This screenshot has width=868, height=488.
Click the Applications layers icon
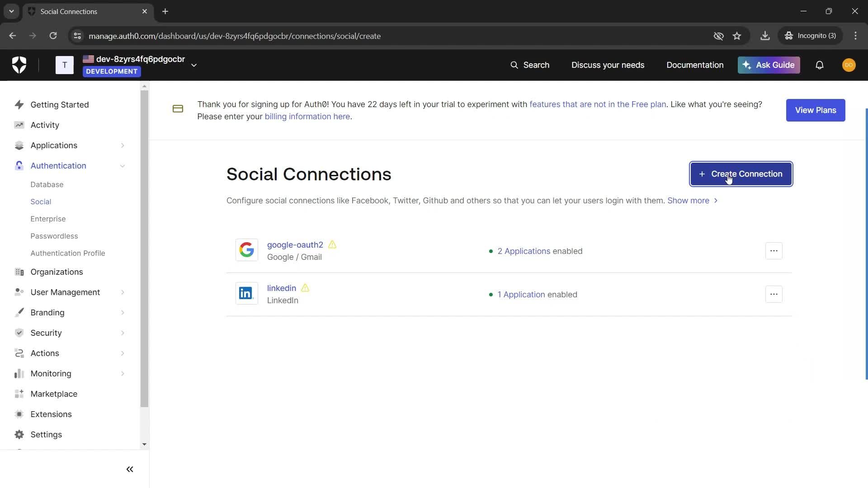pos(19,145)
